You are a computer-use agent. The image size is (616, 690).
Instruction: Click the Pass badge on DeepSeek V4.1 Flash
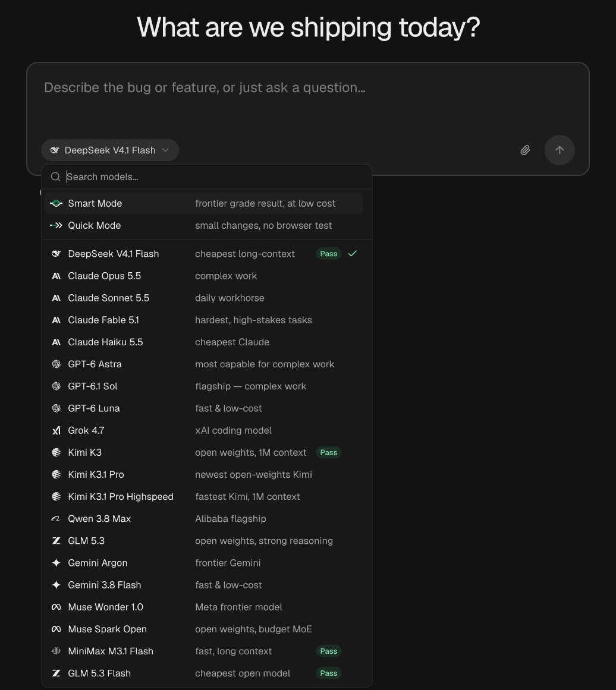point(328,254)
